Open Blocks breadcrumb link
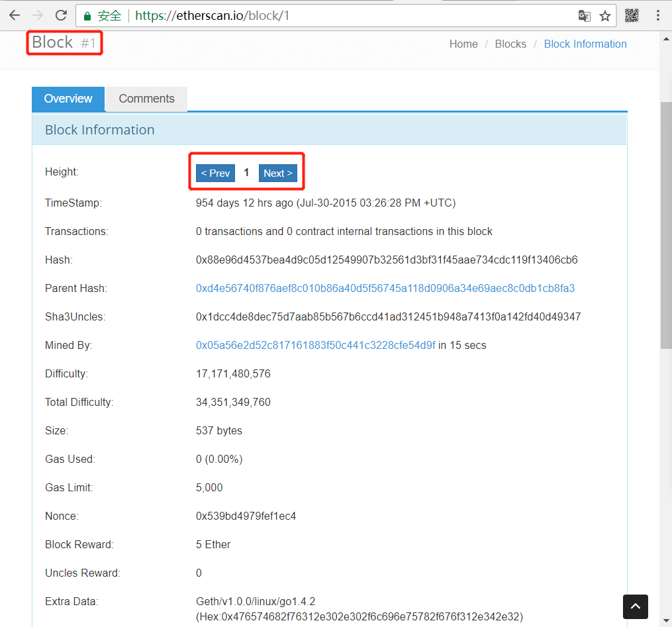 click(510, 44)
